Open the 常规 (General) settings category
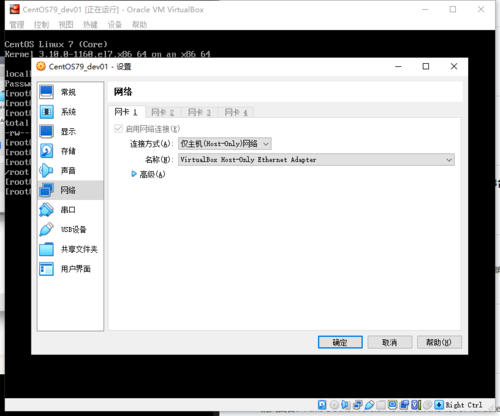Viewport: 500px width, 416px height. pyautogui.click(x=70, y=92)
